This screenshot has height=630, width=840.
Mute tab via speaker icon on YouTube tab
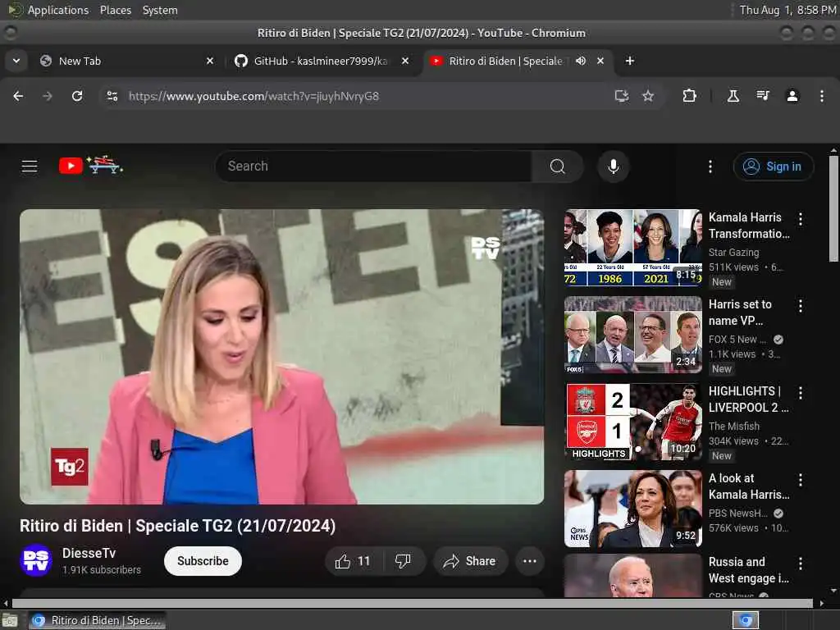[x=581, y=61]
